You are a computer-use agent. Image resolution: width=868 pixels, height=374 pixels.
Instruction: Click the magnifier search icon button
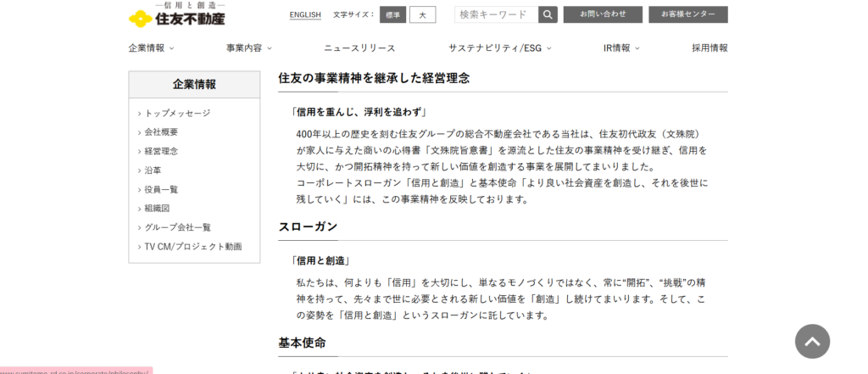click(x=548, y=14)
